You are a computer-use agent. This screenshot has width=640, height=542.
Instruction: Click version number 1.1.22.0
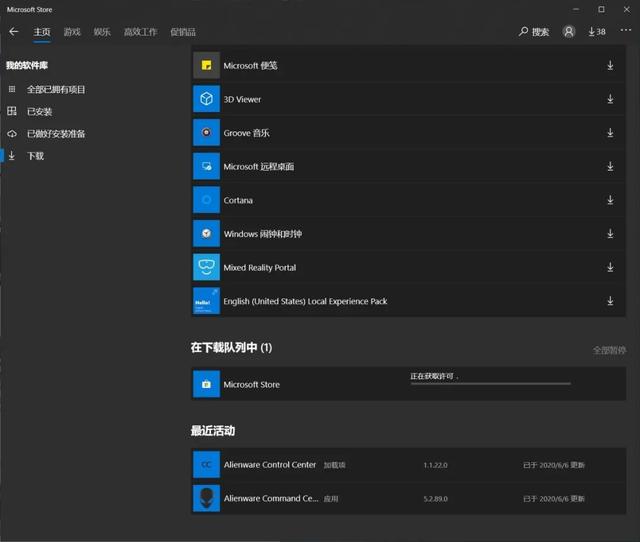435,465
